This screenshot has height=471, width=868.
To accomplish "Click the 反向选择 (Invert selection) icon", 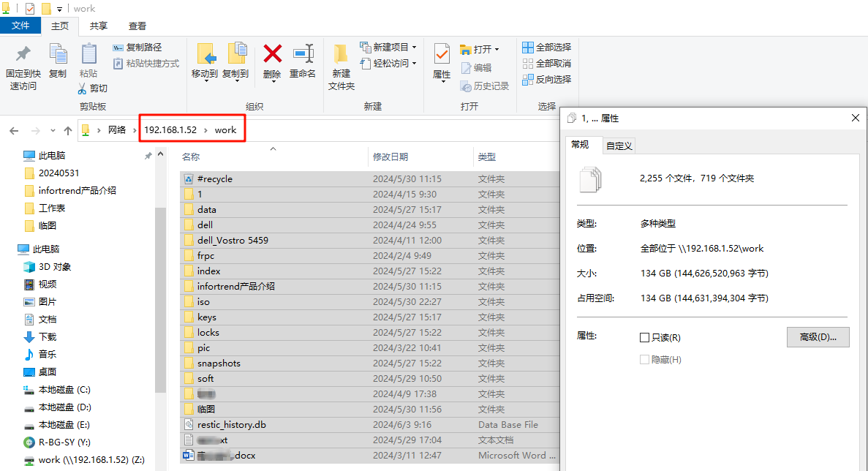I will (528, 79).
